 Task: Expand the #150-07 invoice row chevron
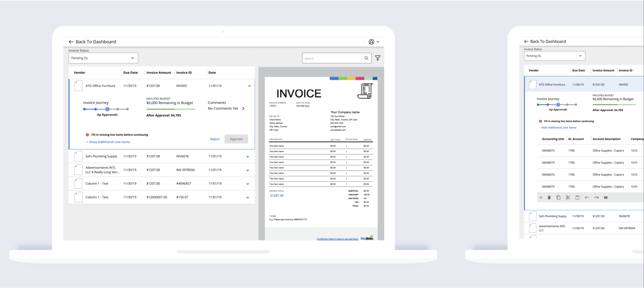pyautogui.click(x=248, y=197)
